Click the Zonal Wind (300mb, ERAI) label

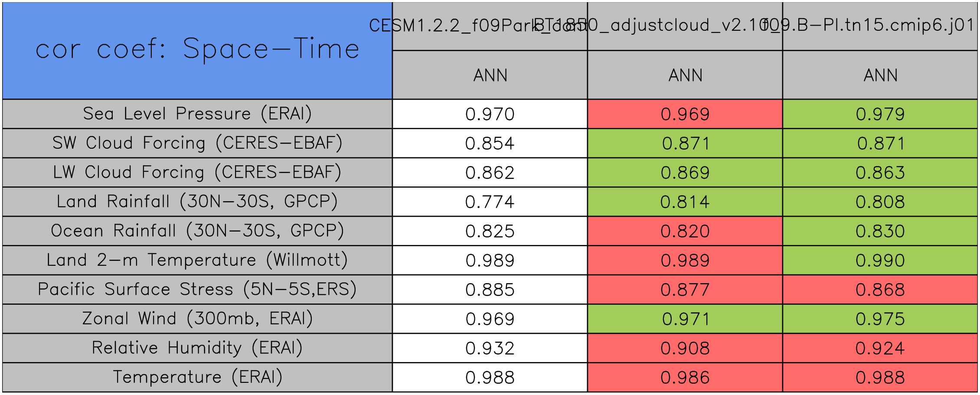197,319
